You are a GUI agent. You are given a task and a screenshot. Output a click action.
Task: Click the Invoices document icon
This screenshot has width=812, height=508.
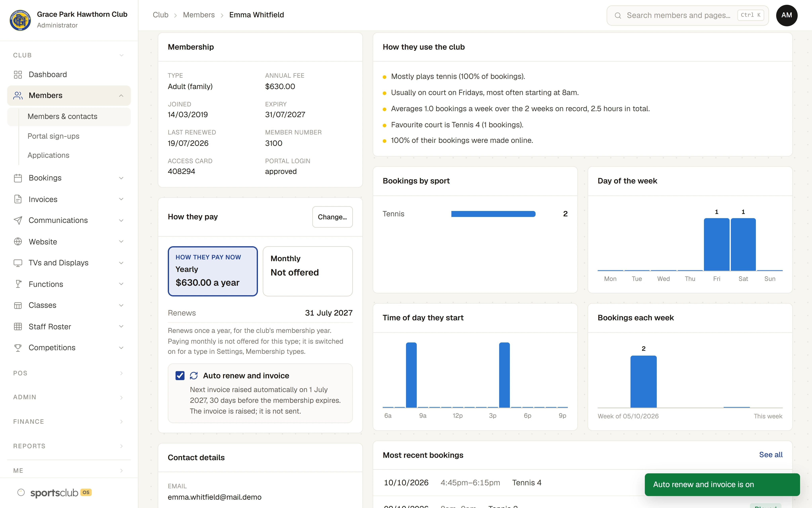[x=18, y=199]
